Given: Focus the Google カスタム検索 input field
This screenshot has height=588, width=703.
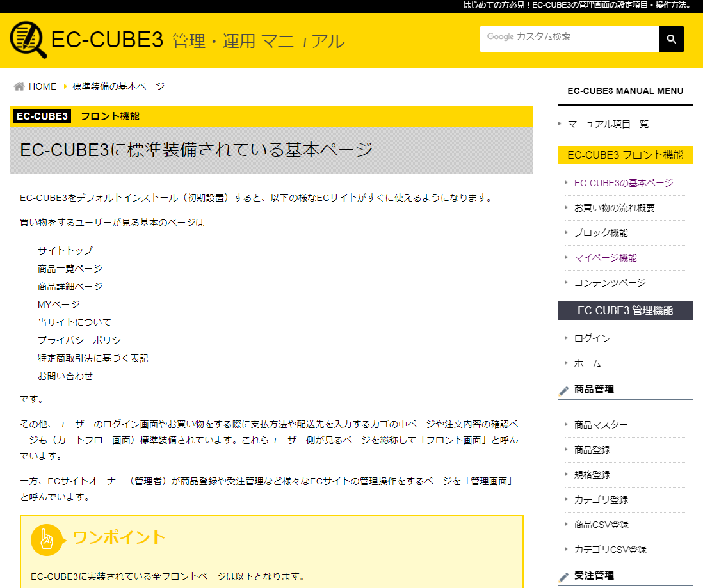Looking at the screenshot, I should (x=569, y=39).
